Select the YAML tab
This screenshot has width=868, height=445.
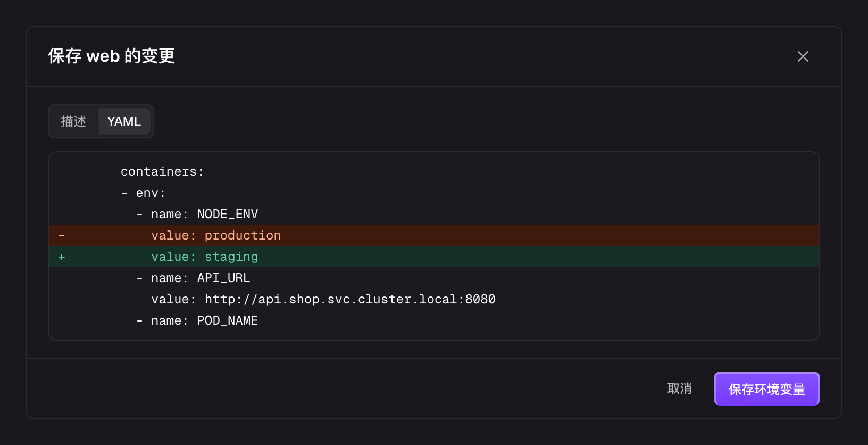(x=124, y=121)
